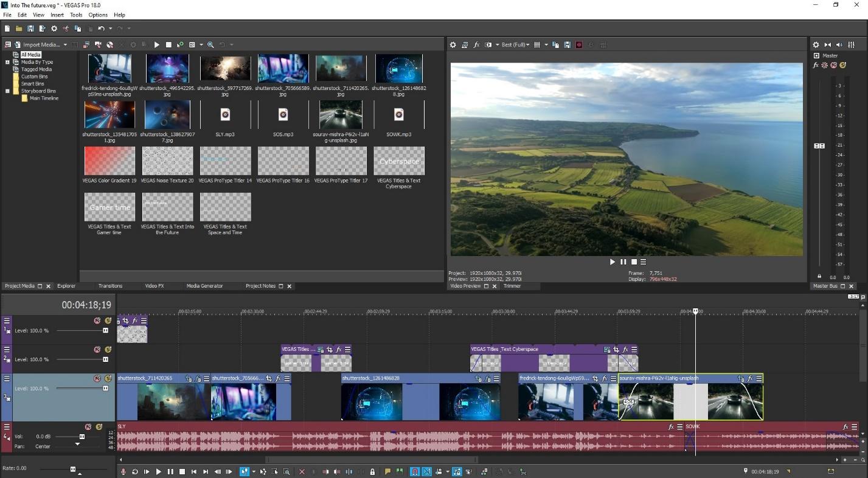Copy the preview snapshot to clipboard

coord(555,44)
